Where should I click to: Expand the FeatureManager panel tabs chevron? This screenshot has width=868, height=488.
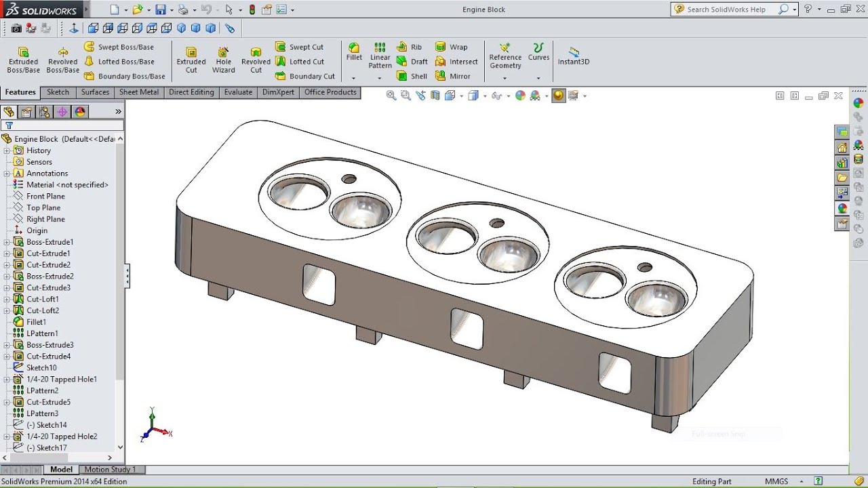pyautogui.click(x=118, y=112)
